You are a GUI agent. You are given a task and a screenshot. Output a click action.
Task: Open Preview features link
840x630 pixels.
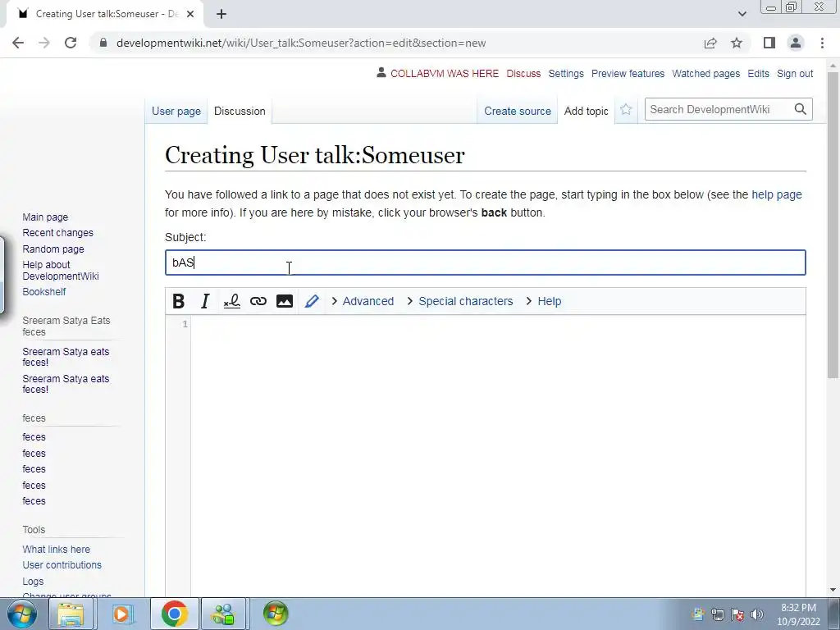click(628, 73)
